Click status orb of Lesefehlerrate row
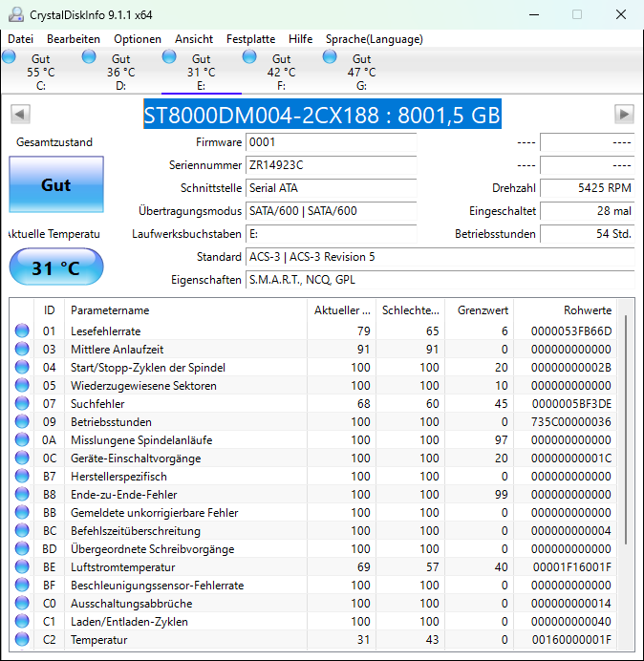 click(x=22, y=330)
